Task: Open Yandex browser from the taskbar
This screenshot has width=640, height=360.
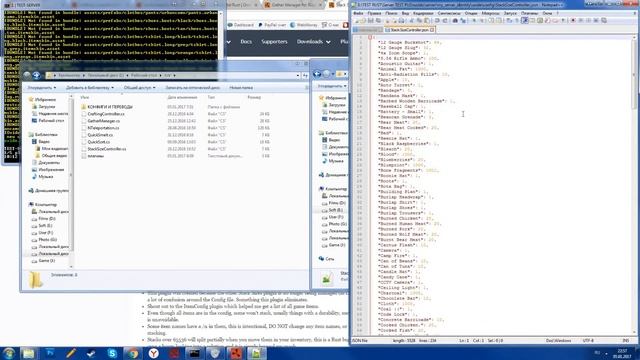Action: 153,353
